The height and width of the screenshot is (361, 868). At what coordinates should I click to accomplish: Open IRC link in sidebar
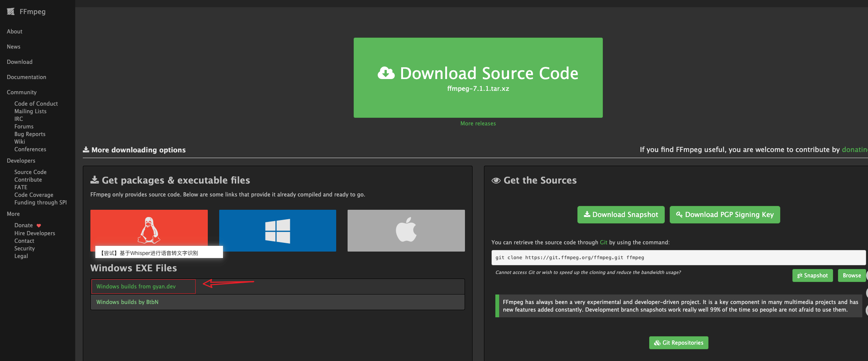click(19, 119)
